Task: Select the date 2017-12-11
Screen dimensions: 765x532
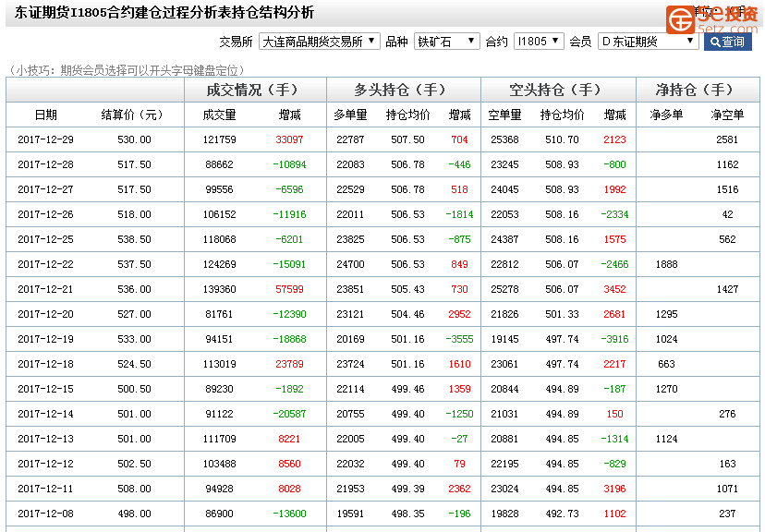Action: 46,489
